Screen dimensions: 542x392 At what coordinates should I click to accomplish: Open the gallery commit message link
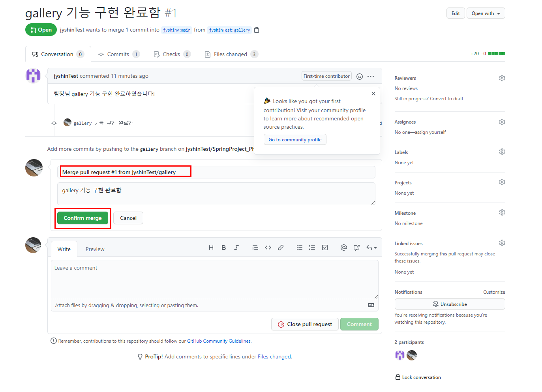click(x=103, y=123)
